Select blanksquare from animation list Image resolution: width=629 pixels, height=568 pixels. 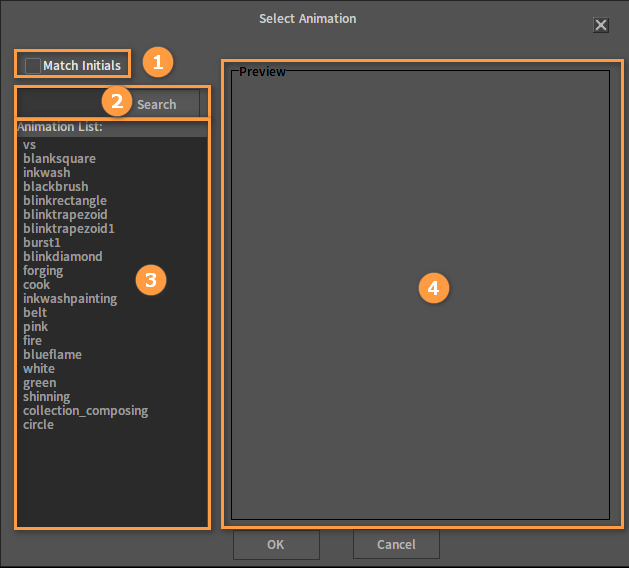60,159
